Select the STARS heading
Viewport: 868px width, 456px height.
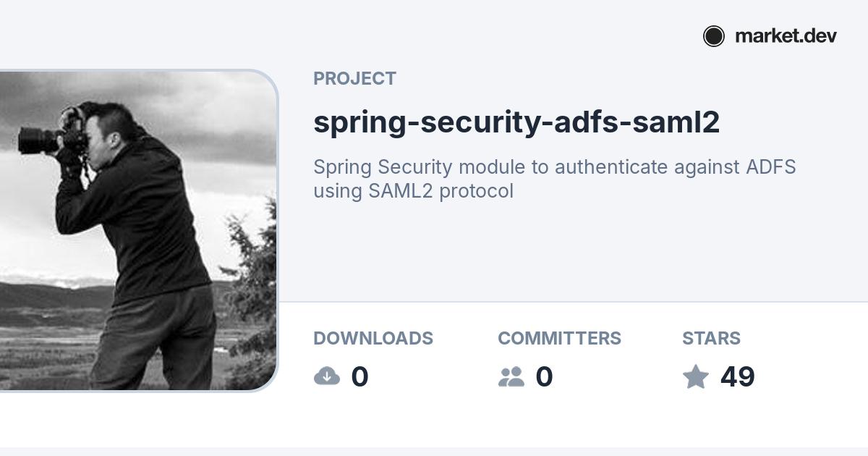point(711,338)
